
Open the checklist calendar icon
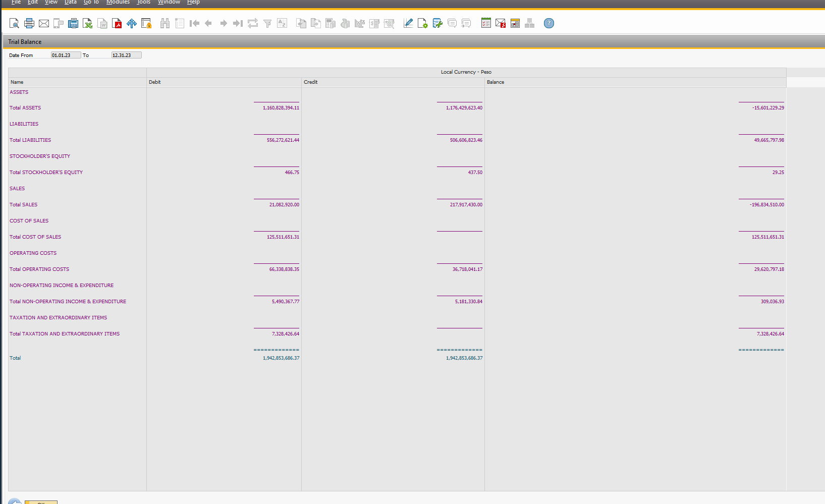pos(486,23)
